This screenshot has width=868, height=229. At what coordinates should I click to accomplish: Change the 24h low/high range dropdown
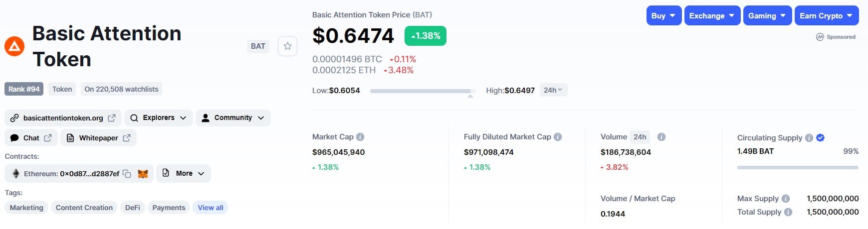click(553, 90)
